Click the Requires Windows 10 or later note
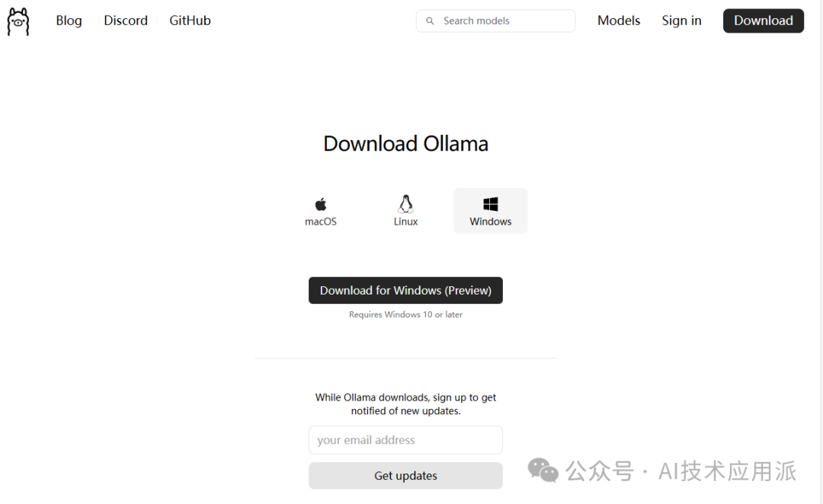The image size is (823, 504). click(405, 314)
